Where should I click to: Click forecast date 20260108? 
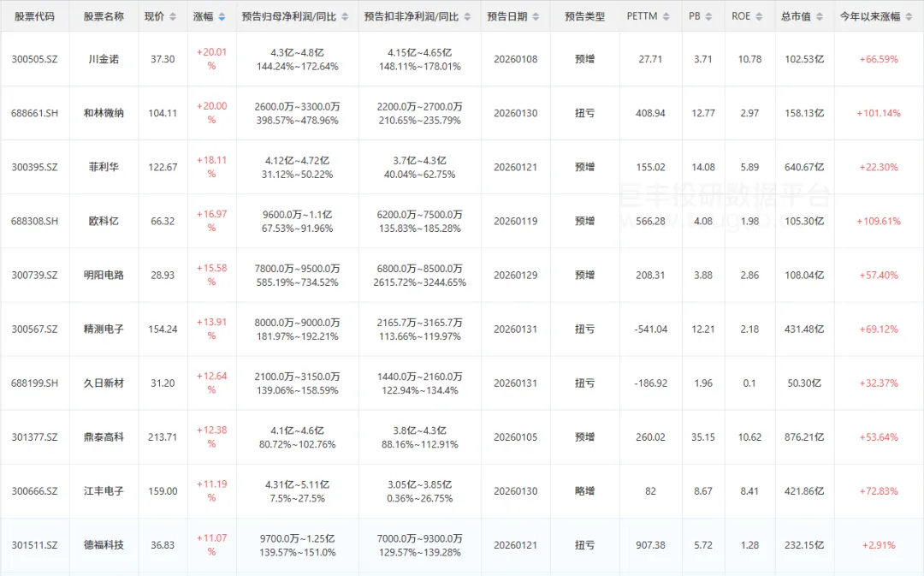click(x=516, y=60)
